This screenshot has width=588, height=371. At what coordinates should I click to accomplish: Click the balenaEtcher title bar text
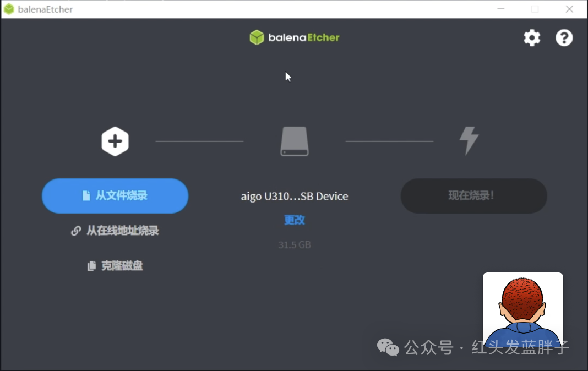[44, 9]
